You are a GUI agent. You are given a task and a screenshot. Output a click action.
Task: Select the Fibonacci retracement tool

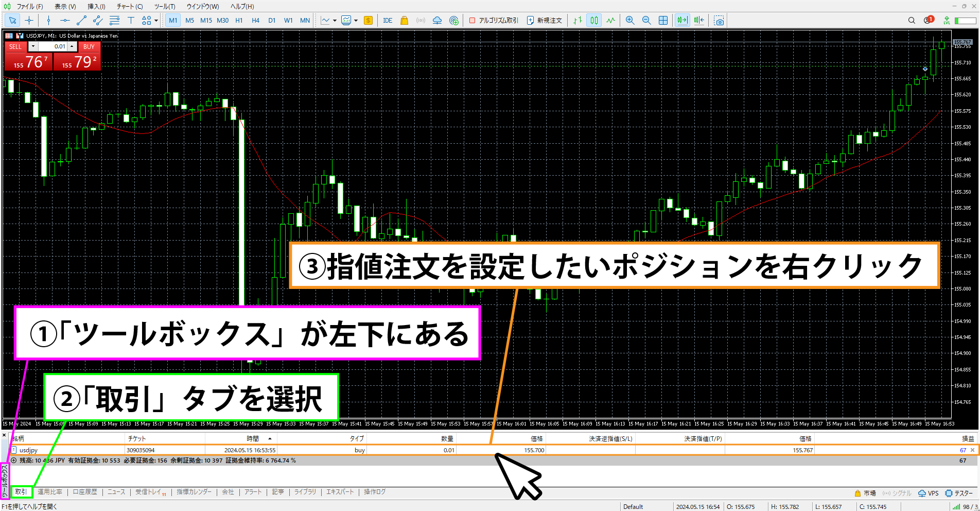coord(114,21)
